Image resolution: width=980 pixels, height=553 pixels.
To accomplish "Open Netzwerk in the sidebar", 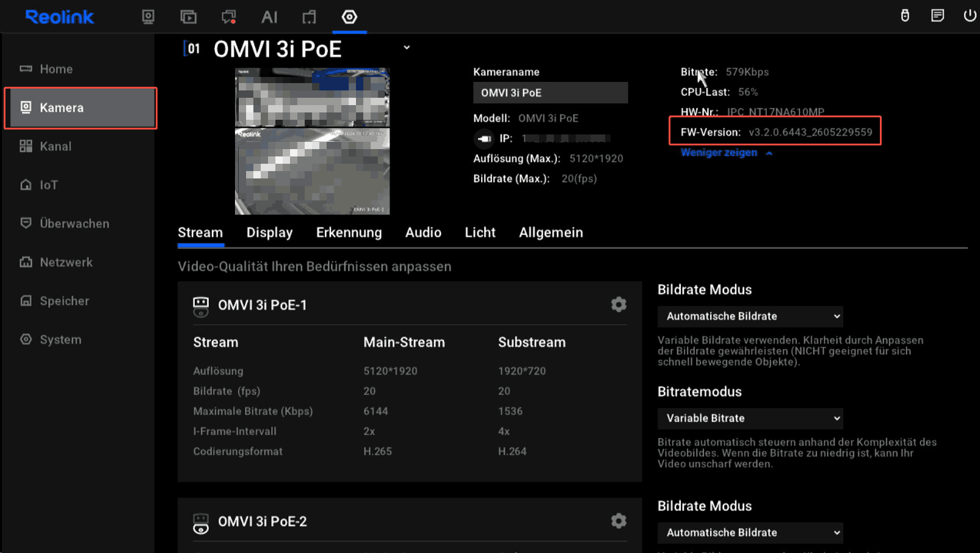I will [79, 262].
